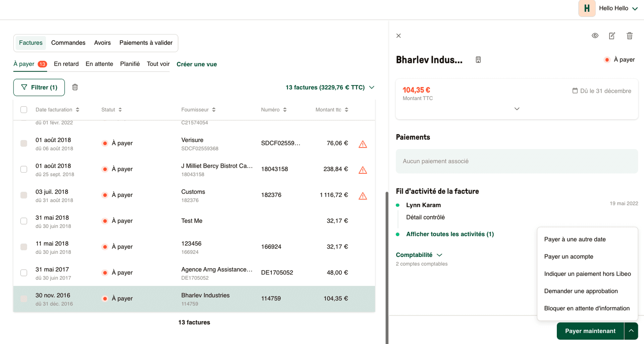This screenshot has width=644, height=344.
Task: Check the Test Me invoice checkbox
Action: click(24, 221)
